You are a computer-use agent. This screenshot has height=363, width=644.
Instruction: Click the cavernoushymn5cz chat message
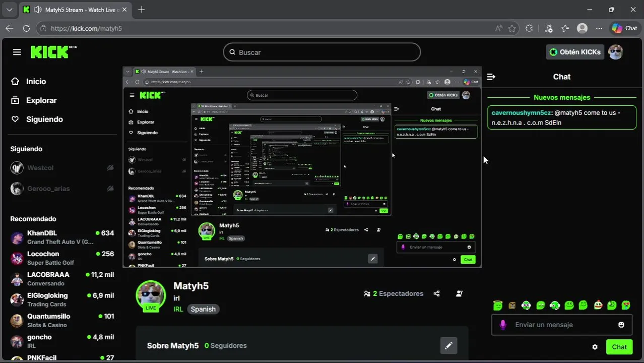(x=562, y=117)
